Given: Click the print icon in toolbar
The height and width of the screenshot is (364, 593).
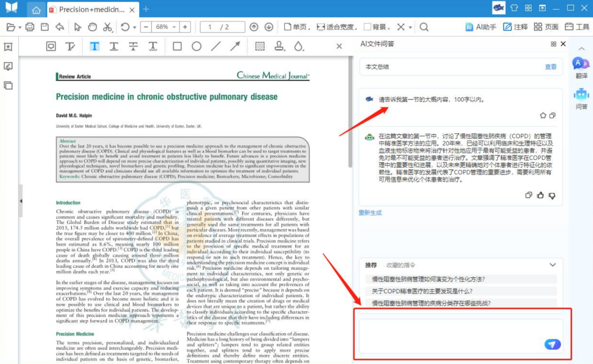Looking at the screenshot, I should 30,27.
